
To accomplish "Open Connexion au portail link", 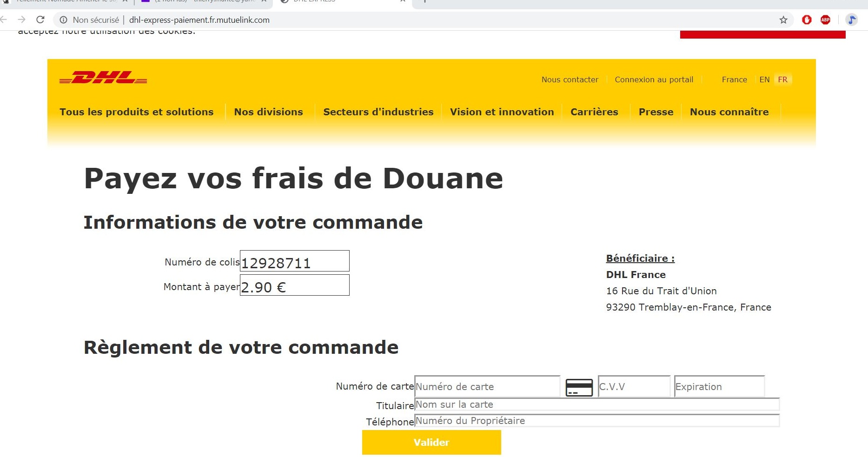I will [x=654, y=79].
